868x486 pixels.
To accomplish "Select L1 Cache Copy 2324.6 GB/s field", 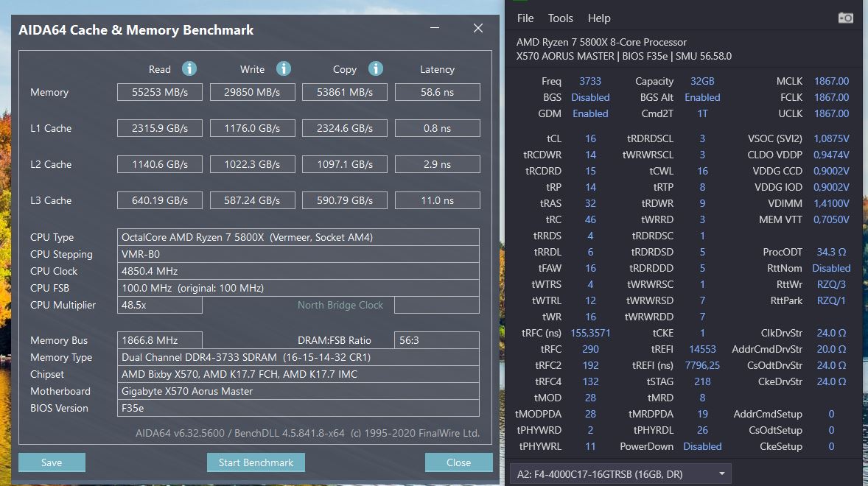I will [x=344, y=128].
